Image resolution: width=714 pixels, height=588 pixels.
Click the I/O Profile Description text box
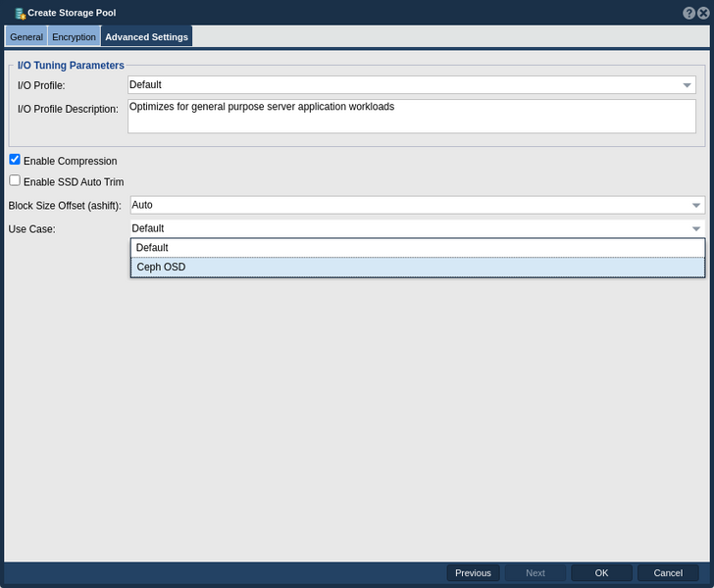point(412,117)
